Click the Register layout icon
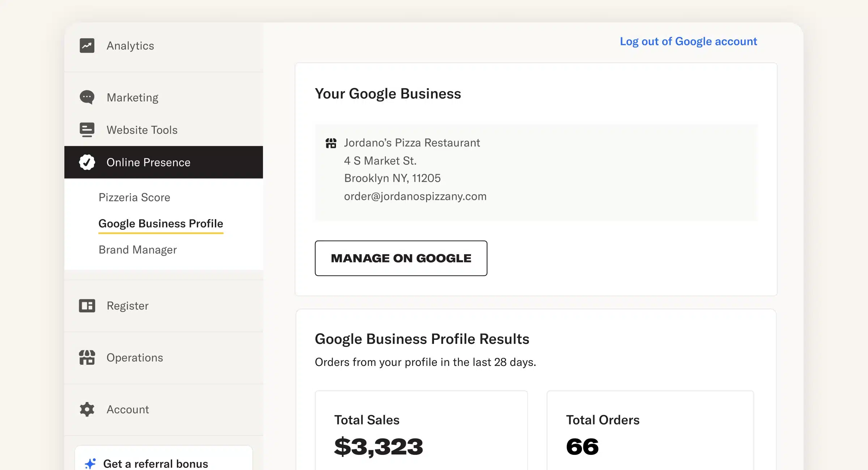This screenshot has width=868, height=470. coord(87,306)
